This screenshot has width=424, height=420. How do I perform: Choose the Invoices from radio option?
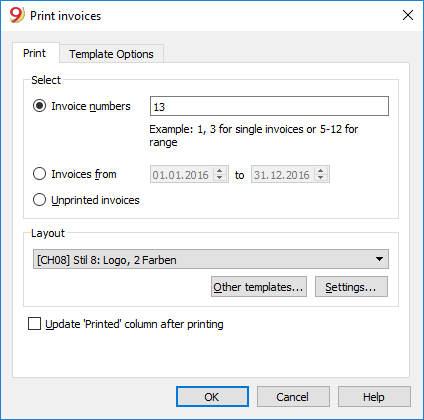39,174
